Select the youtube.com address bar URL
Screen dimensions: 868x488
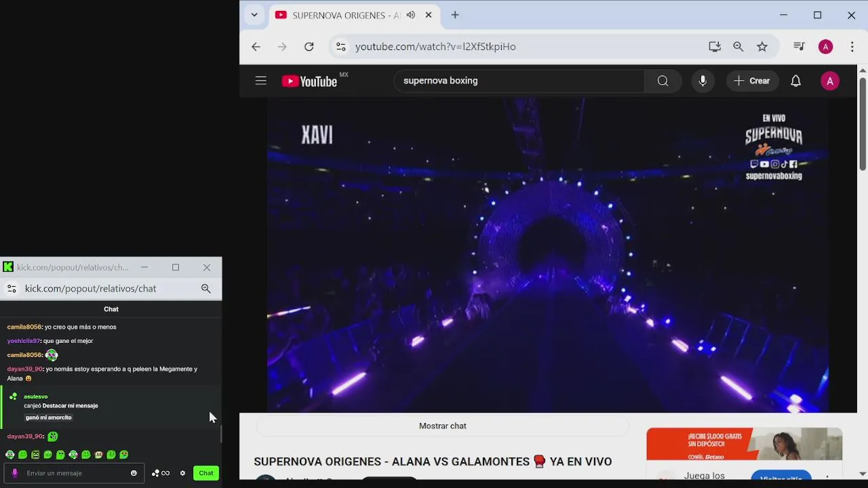435,47
